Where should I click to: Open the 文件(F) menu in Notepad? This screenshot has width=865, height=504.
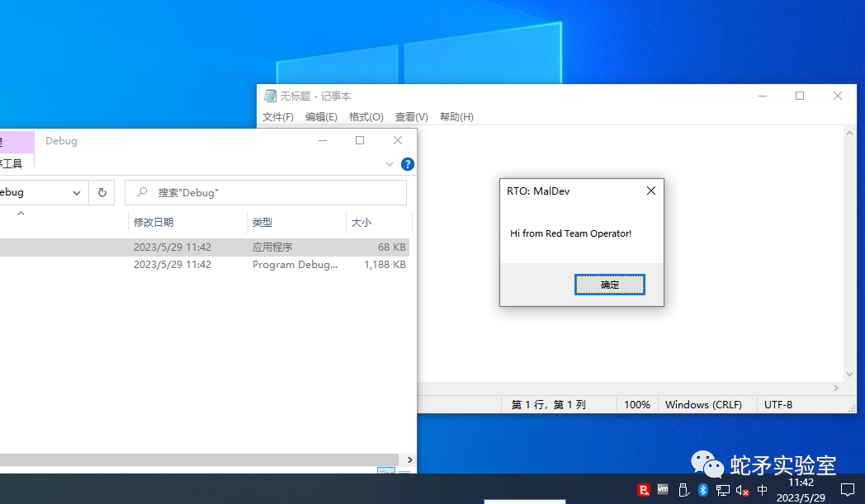pos(277,116)
